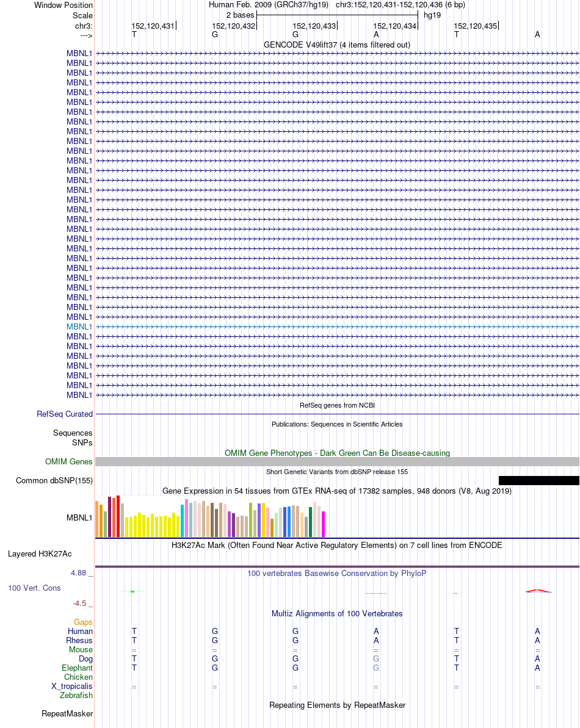Select the Mouse alignment row label

[81, 649]
